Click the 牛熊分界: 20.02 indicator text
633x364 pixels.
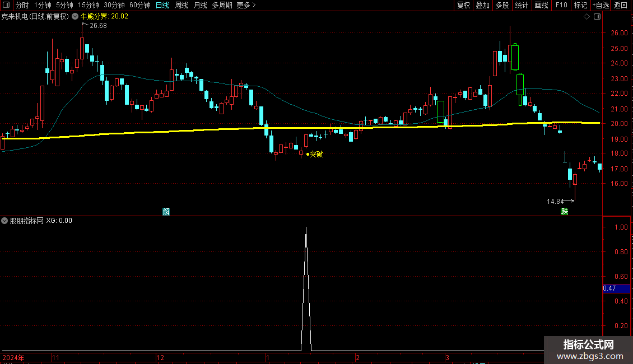point(104,16)
